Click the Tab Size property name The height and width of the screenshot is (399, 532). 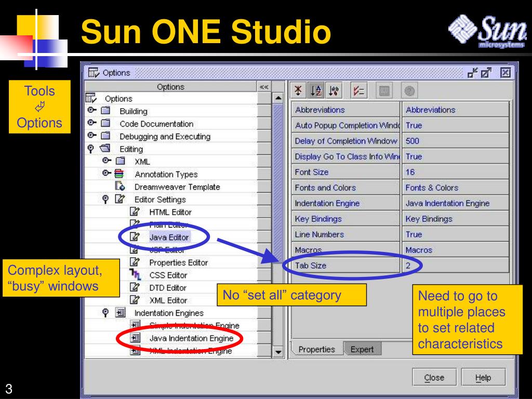(x=311, y=265)
